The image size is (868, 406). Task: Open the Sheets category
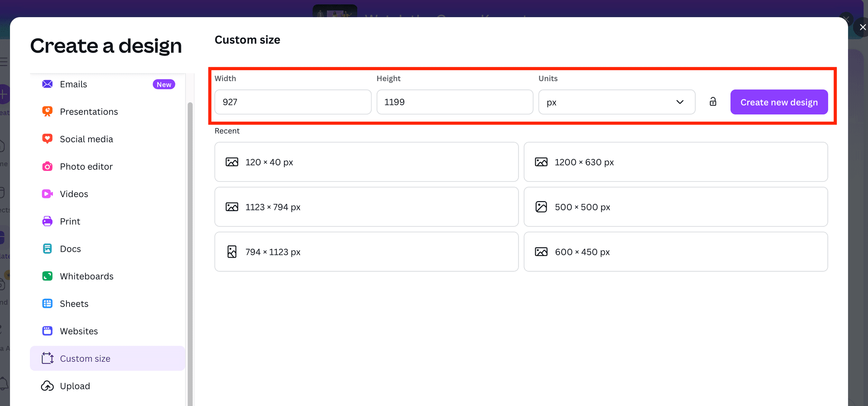coord(108,304)
